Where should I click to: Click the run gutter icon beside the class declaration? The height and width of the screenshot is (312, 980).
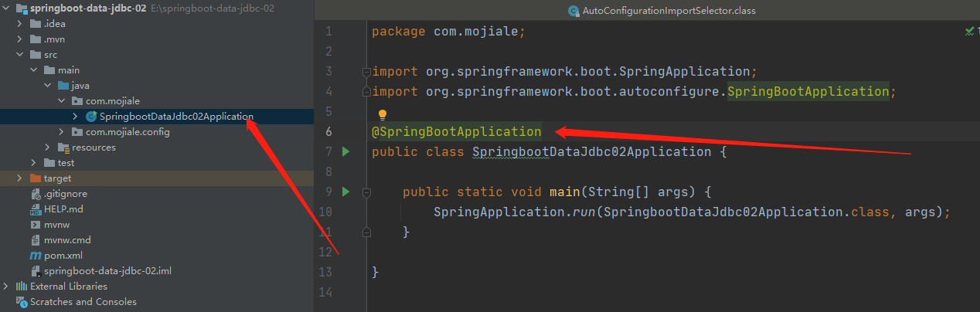[345, 151]
